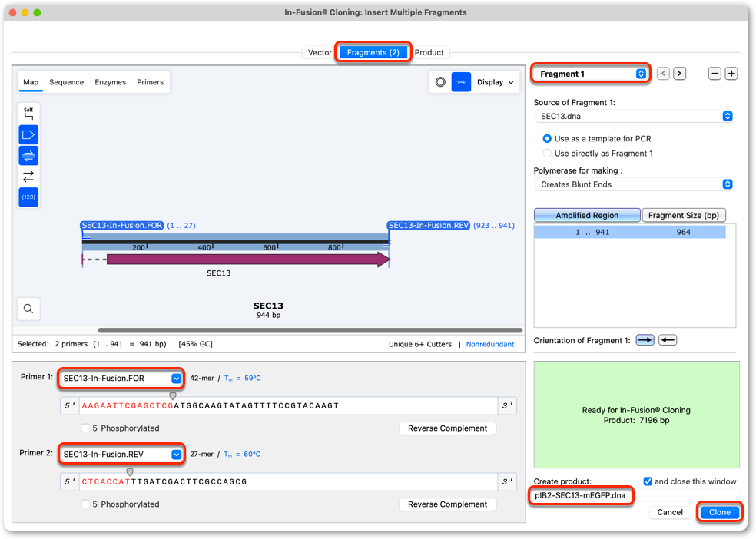Toggle show primers icon in map toolbar
The image size is (756, 539).
click(x=28, y=156)
